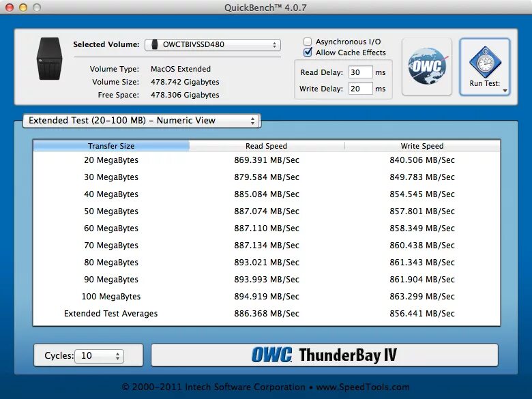Select the 100 MegaBytes row label
The height and width of the screenshot is (399, 532).
pyautogui.click(x=111, y=297)
